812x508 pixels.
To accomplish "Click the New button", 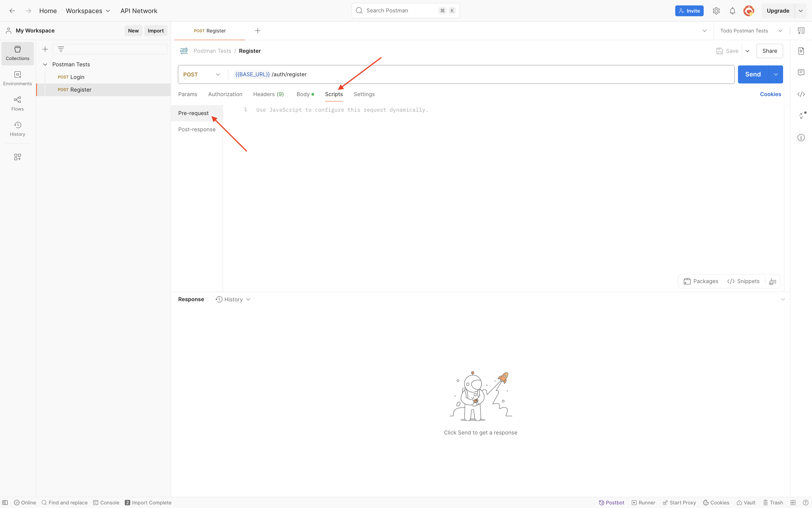I will click(x=133, y=31).
